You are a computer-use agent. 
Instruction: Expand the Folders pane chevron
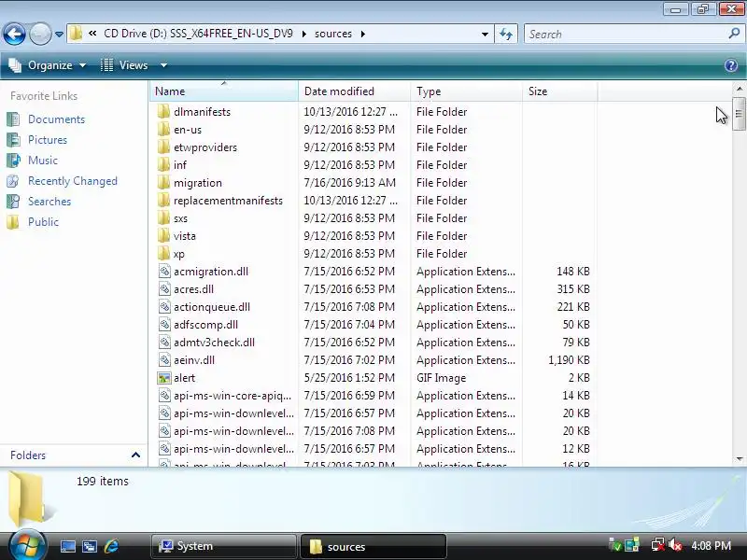[x=135, y=455]
